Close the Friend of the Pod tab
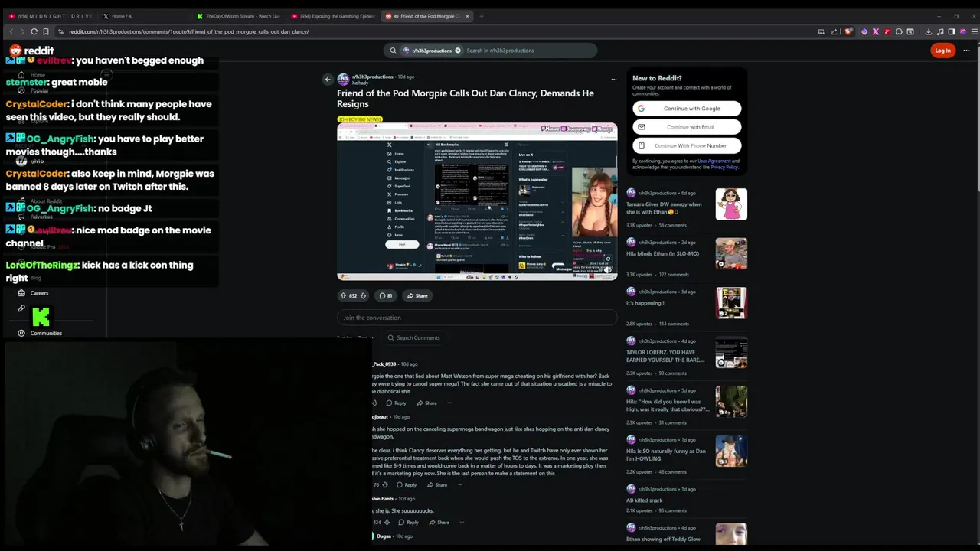This screenshot has height=551, width=980. pos(467,16)
